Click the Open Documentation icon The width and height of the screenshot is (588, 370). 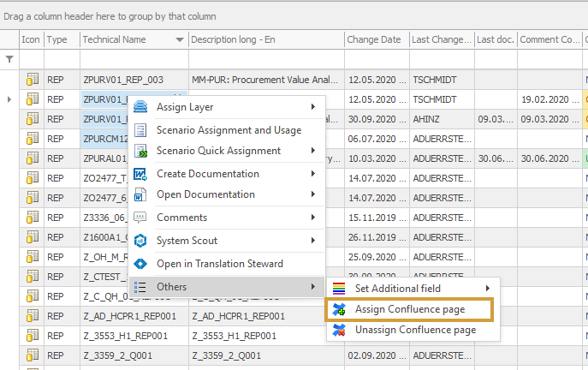pos(142,194)
